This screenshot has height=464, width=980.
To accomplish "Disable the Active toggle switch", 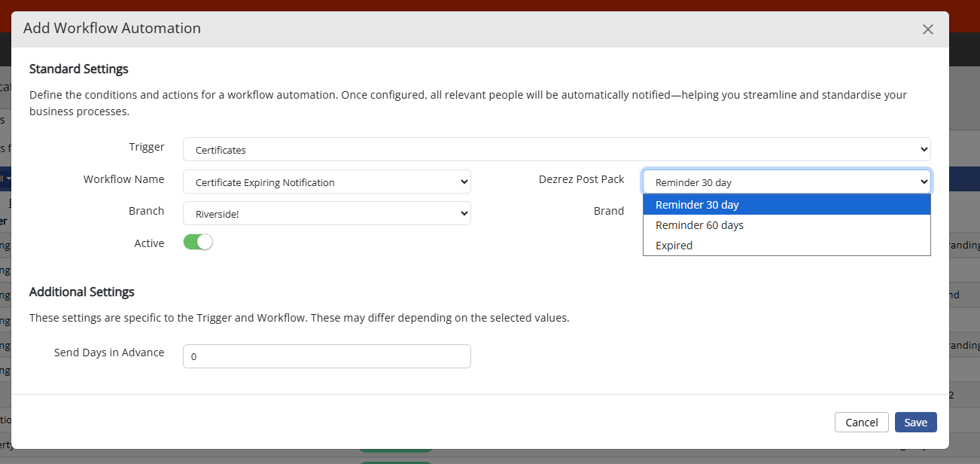I will (x=198, y=243).
